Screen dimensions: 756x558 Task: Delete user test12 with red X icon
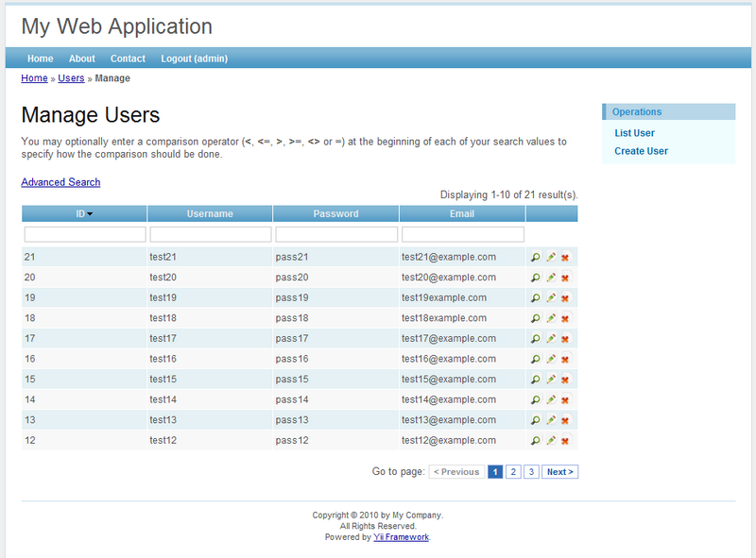click(565, 440)
